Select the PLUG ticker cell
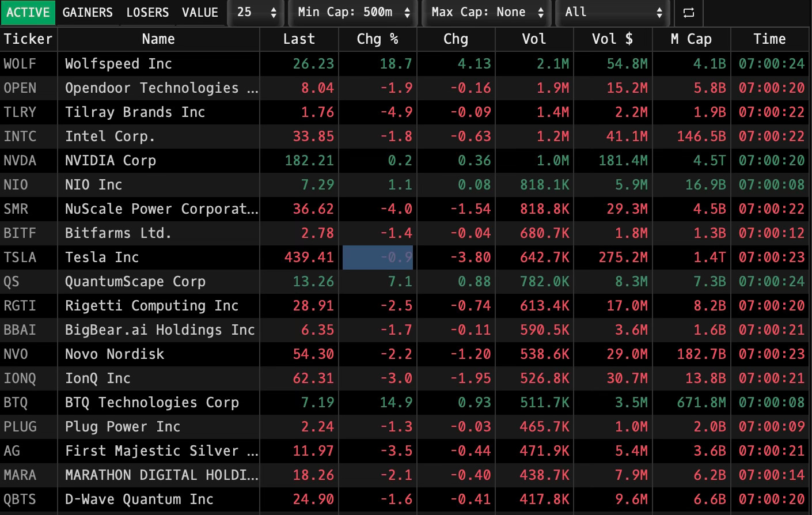Screen dimensions: 812x515 point(28,427)
